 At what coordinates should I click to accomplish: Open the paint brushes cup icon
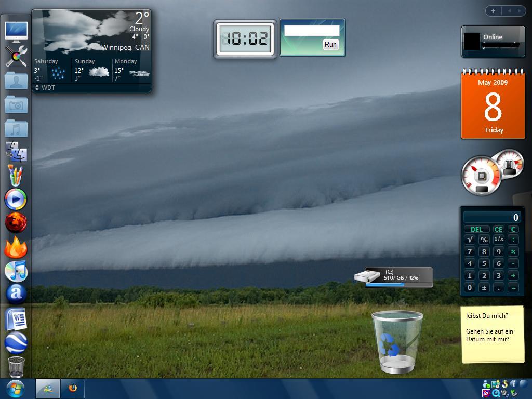(x=16, y=175)
